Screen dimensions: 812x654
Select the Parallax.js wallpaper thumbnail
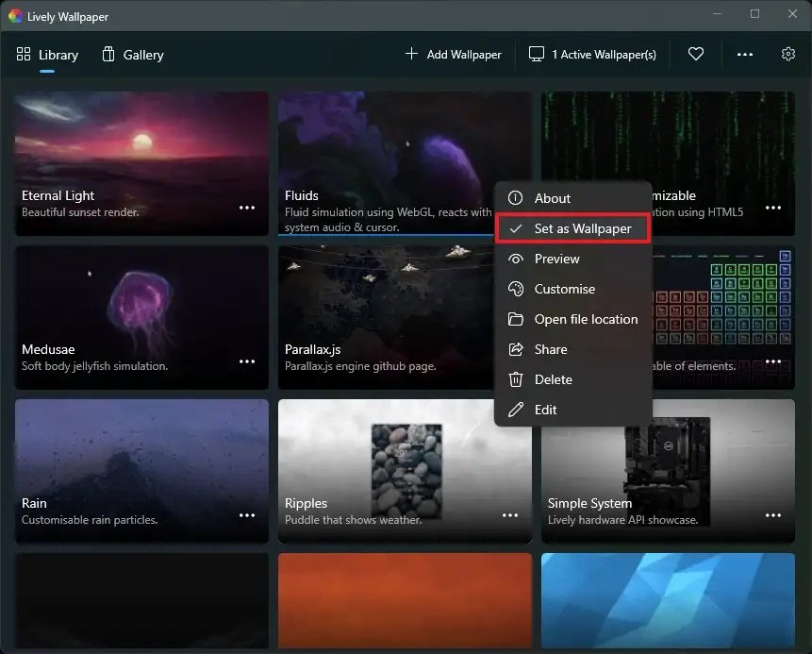click(x=377, y=302)
